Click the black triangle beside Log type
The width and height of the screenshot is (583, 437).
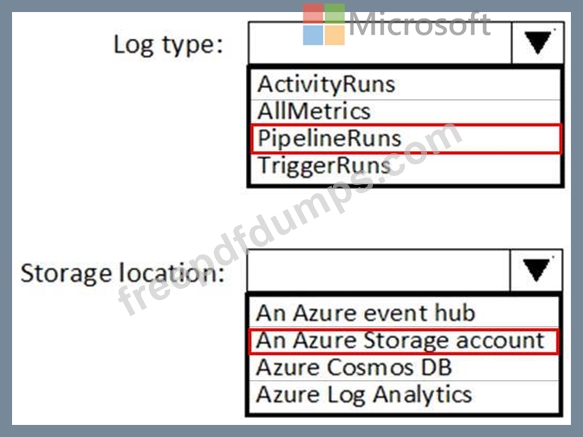[538, 43]
